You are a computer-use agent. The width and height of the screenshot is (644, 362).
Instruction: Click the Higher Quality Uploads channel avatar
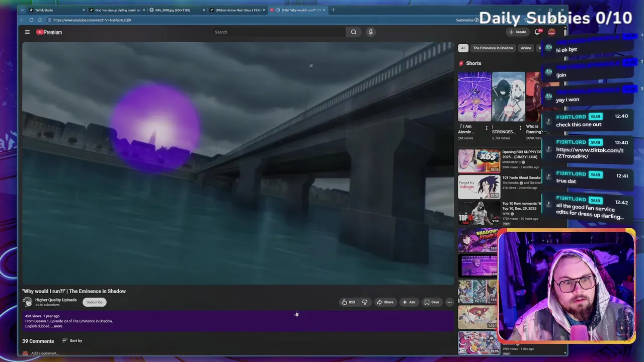point(28,302)
